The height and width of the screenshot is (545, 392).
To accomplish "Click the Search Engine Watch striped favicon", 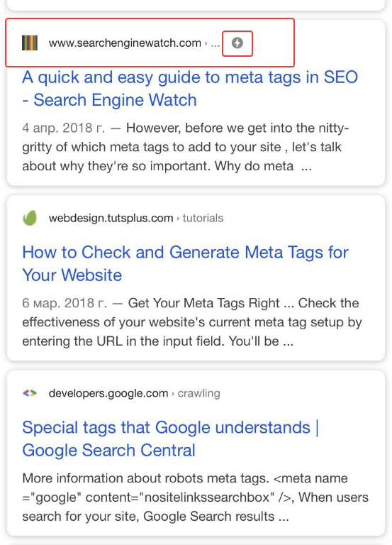I will pyautogui.click(x=30, y=43).
